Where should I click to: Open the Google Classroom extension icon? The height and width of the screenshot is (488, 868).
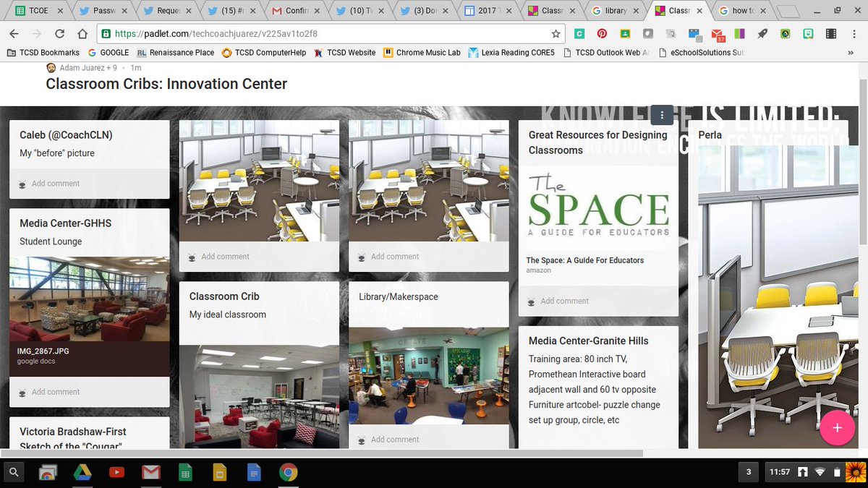click(625, 33)
